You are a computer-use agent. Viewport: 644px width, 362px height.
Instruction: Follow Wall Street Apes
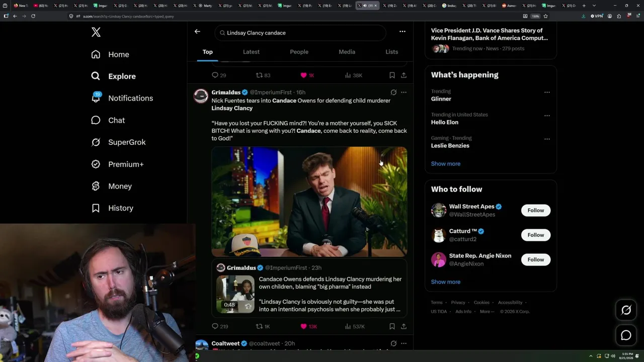coord(536,210)
